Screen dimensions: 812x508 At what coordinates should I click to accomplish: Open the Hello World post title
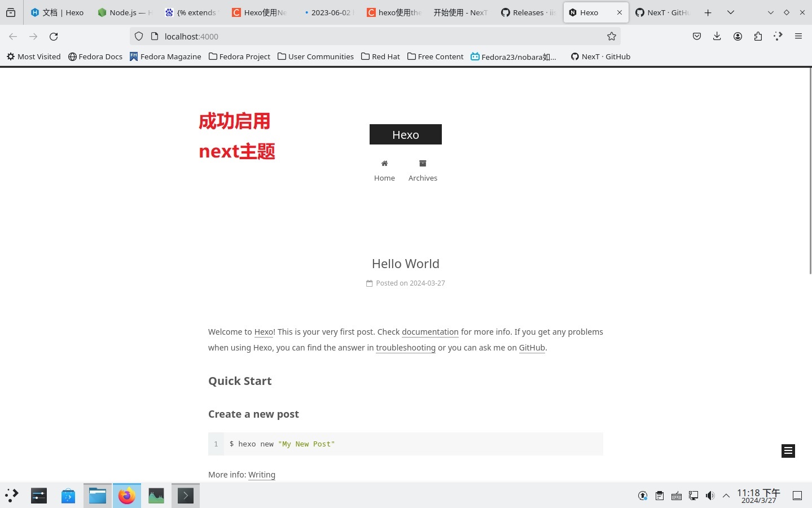[406, 264]
